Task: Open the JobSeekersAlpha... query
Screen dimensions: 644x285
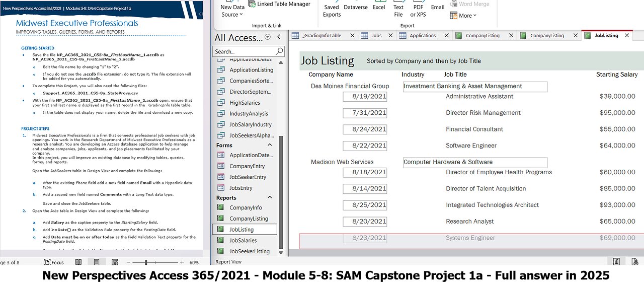Action: (x=246, y=135)
